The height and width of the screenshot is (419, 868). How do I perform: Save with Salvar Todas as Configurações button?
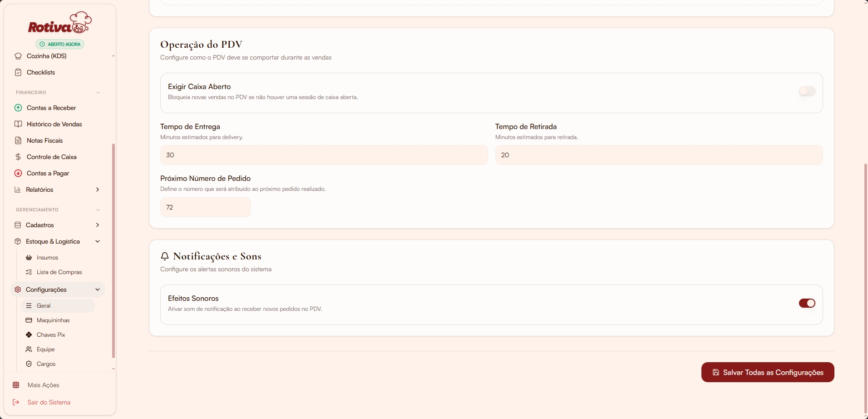pyautogui.click(x=768, y=372)
